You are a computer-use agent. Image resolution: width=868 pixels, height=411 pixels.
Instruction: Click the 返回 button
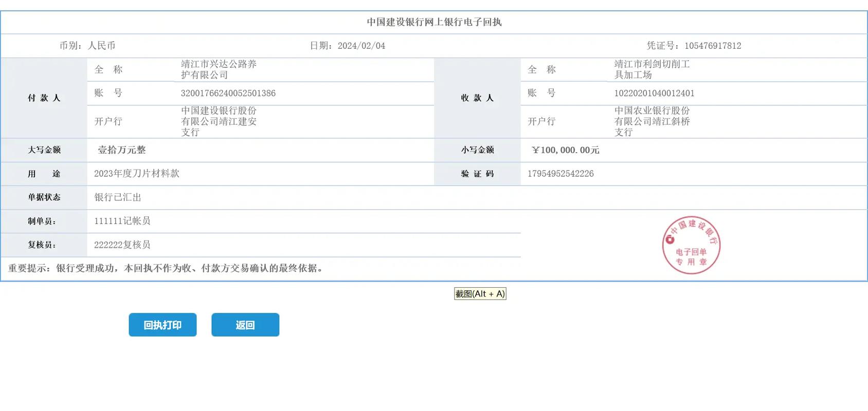point(245,325)
